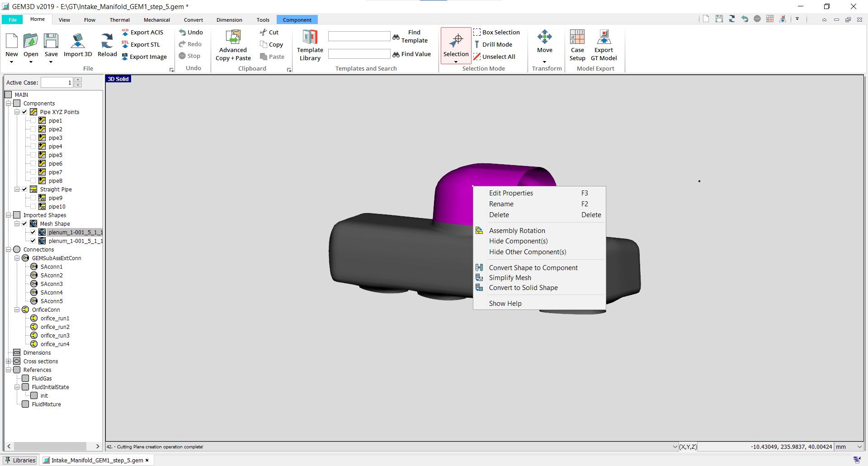Image resolution: width=868 pixels, height=466 pixels.
Task: Open the units dropdown next to mm
Action: tap(859, 447)
